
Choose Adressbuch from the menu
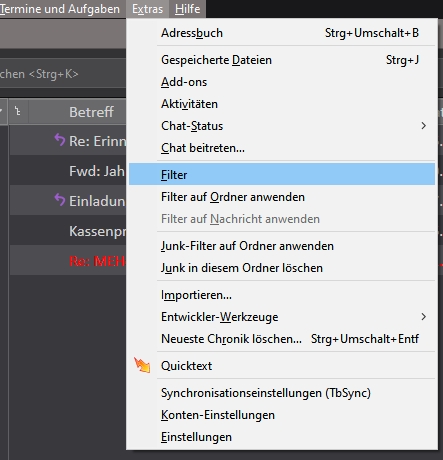(x=282, y=33)
